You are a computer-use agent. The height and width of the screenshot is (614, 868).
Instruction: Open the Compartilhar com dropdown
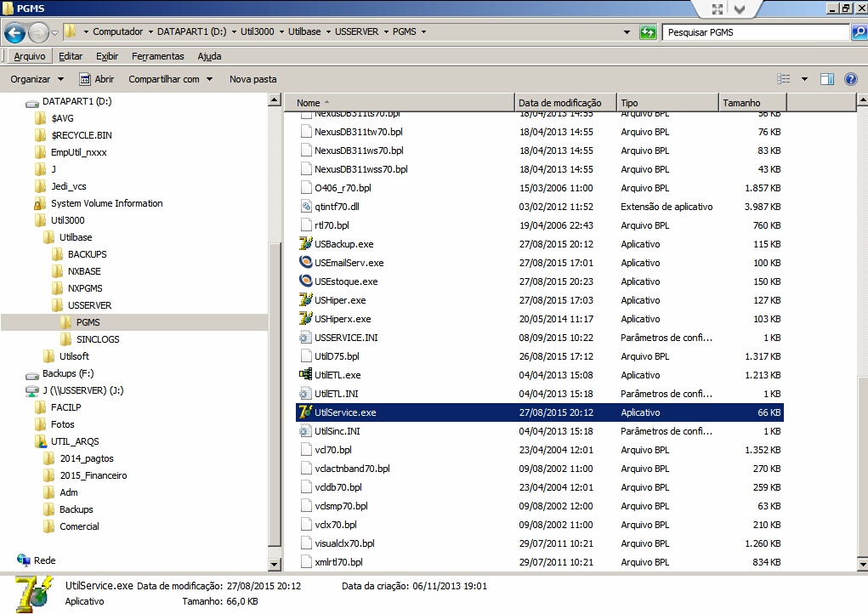pos(171,79)
